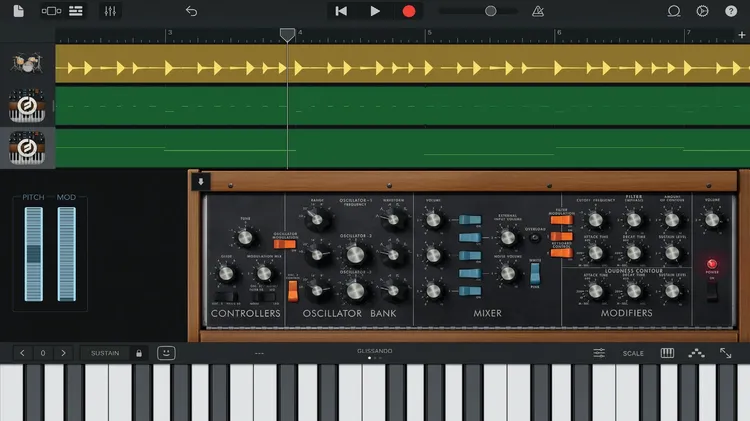The width and height of the screenshot is (750, 421).
Task: Click Oscillator-3 Waveform knob
Action: pyautogui.click(x=393, y=290)
